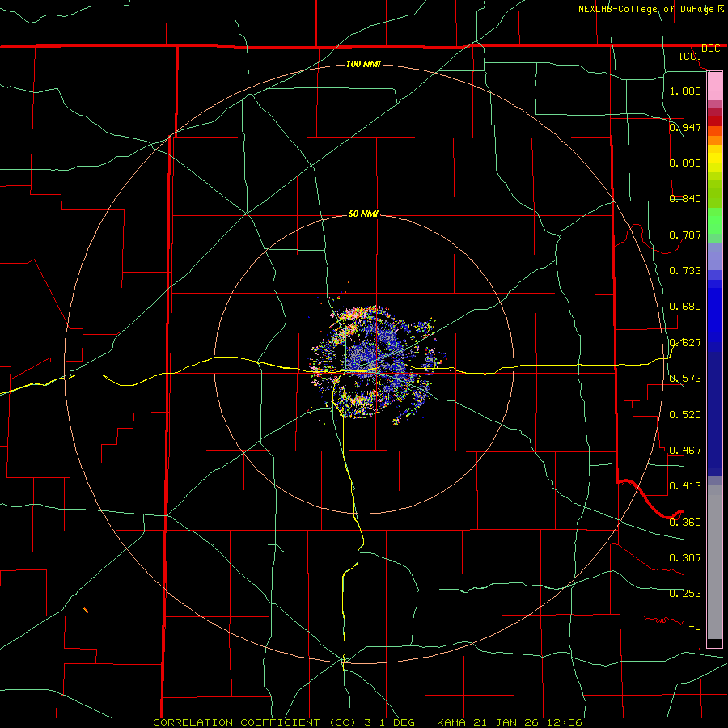Select the "0.787" legend value

685,235
